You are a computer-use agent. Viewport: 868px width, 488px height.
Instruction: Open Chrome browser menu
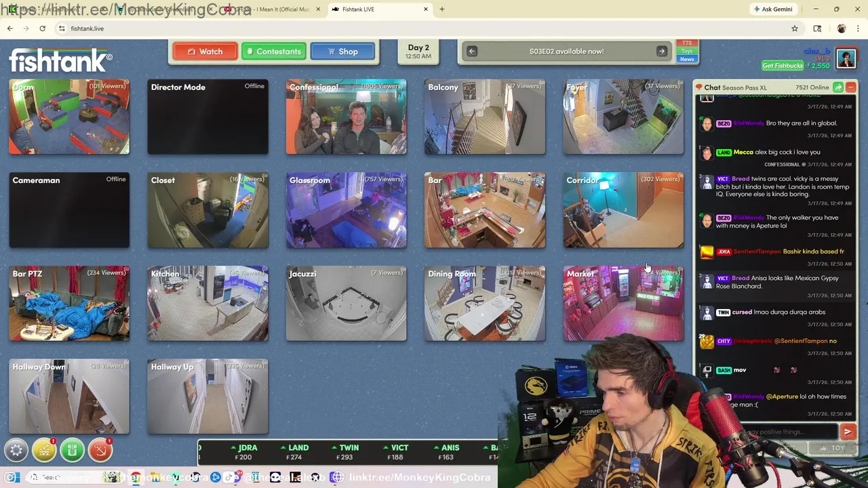click(x=858, y=28)
